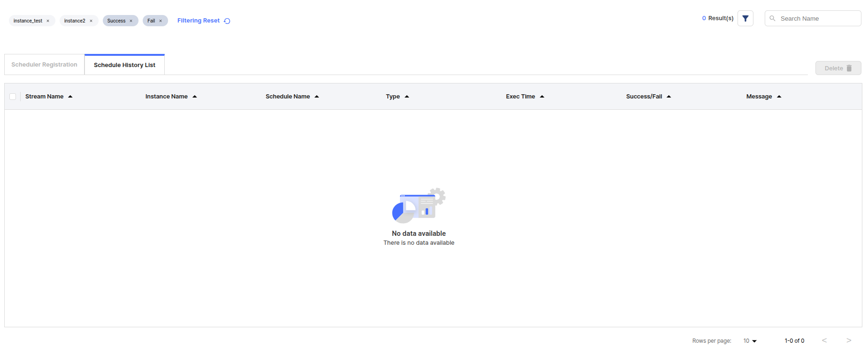Click the Success chip label

pyautogui.click(x=116, y=21)
